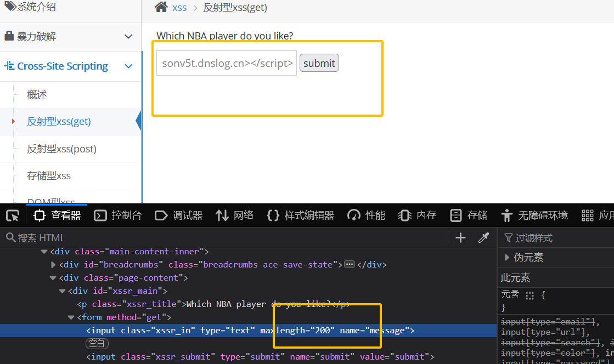Click the 过滤样式 filter styles field

(x=556, y=238)
